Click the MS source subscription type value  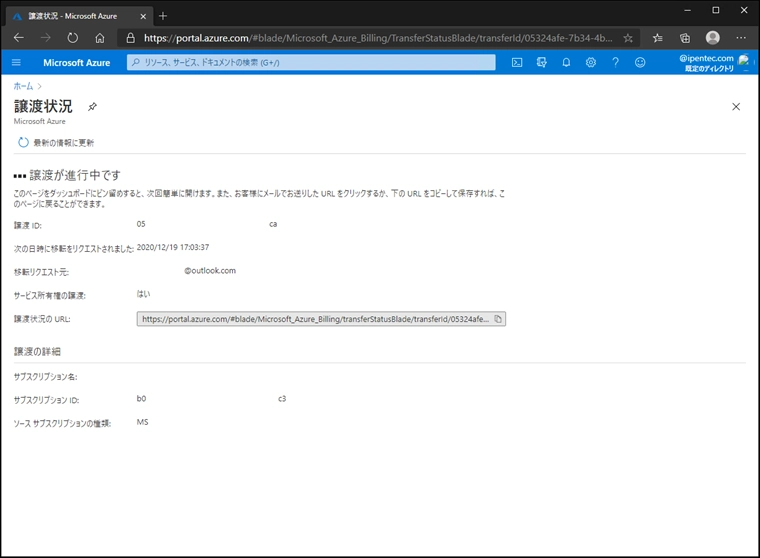tap(142, 422)
